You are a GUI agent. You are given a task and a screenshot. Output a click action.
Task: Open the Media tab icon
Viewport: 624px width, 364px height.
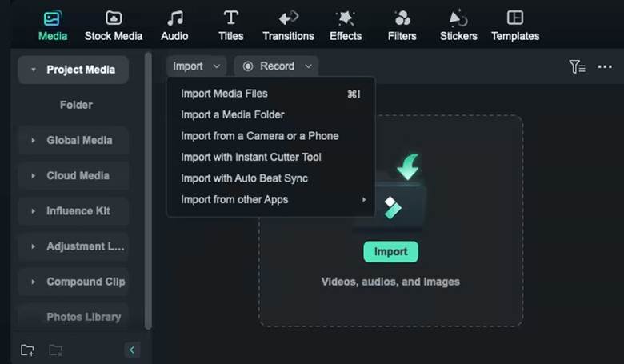click(x=52, y=18)
